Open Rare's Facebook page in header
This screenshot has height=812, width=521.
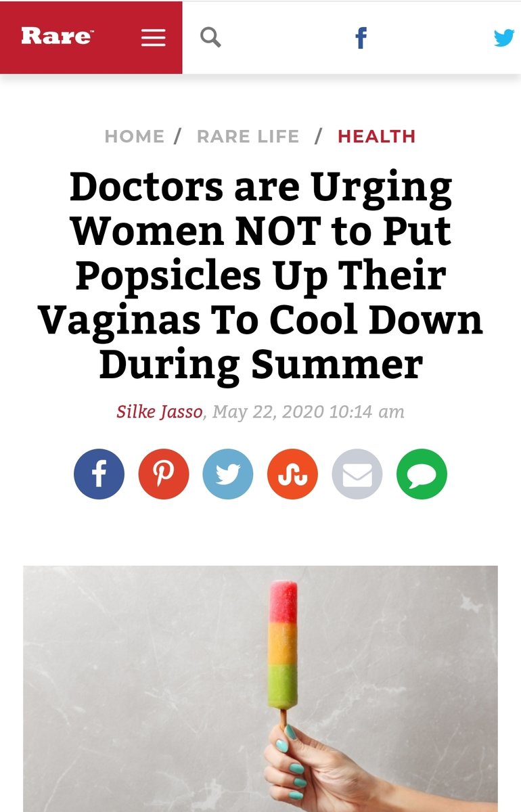click(361, 38)
